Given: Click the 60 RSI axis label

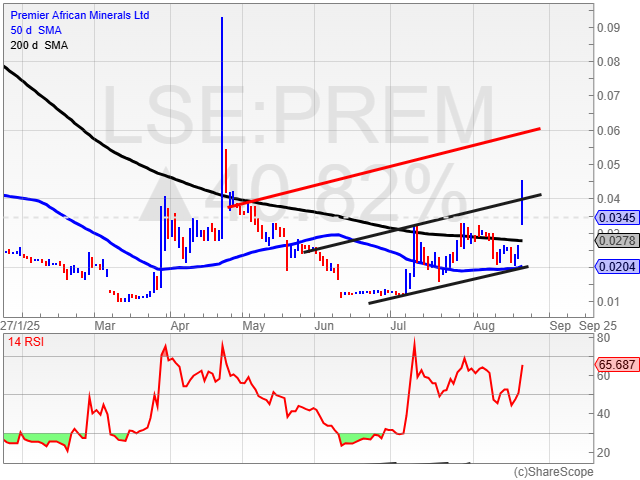Looking at the screenshot, I should pos(603,376).
